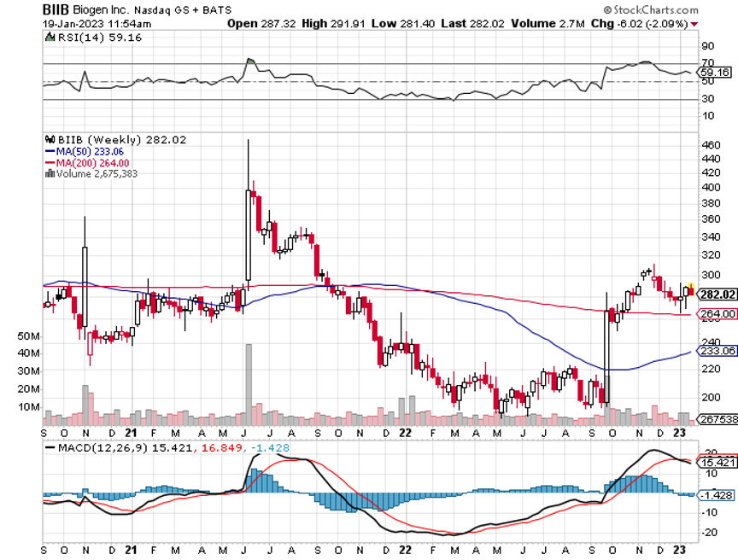The width and height of the screenshot is (738, 560).
Task: Click the Volume 2,675,383 legend text
Action: (97, 173)
